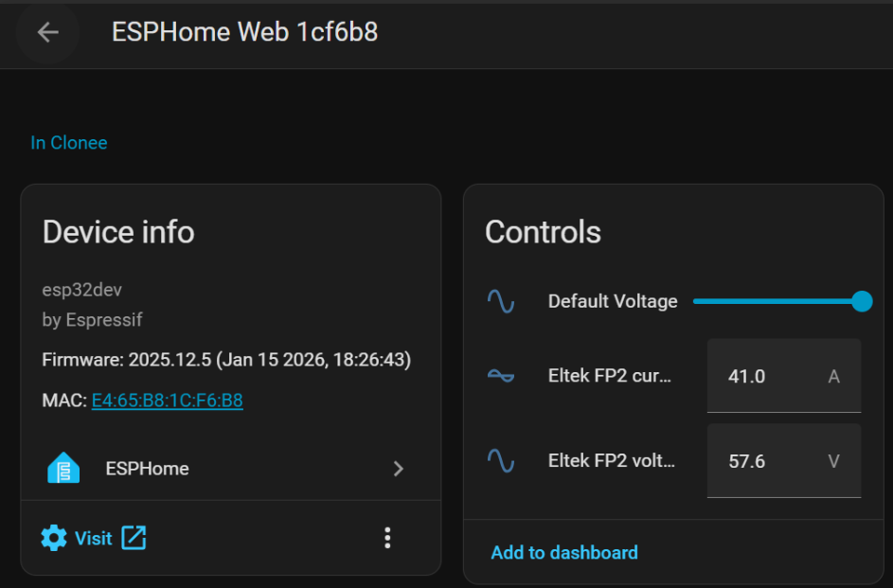Screen dimensions: 893x588
Task: Click the Default Voltage label
Action: pos(613,301)
